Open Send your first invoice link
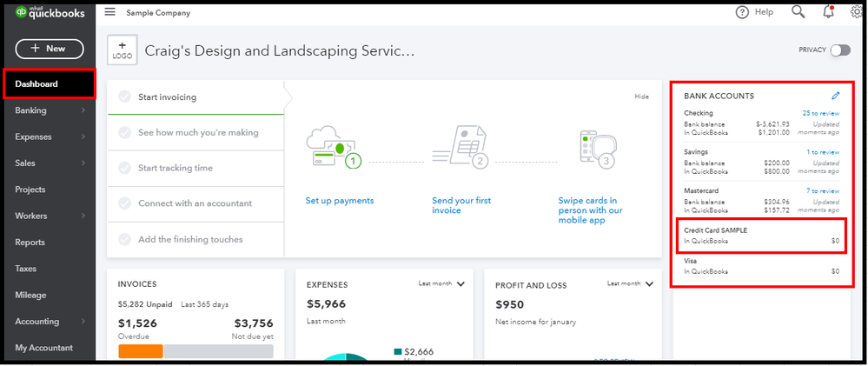This screenshot has height=366, width=868. 461,205
